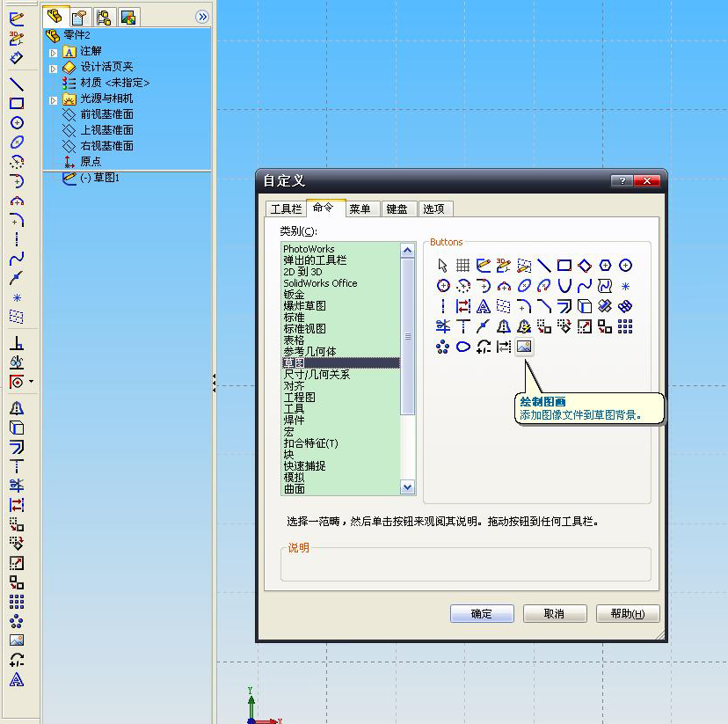
Task: Click the Sketch Picture icon on the left toolbar
Action: click(17, 640)
